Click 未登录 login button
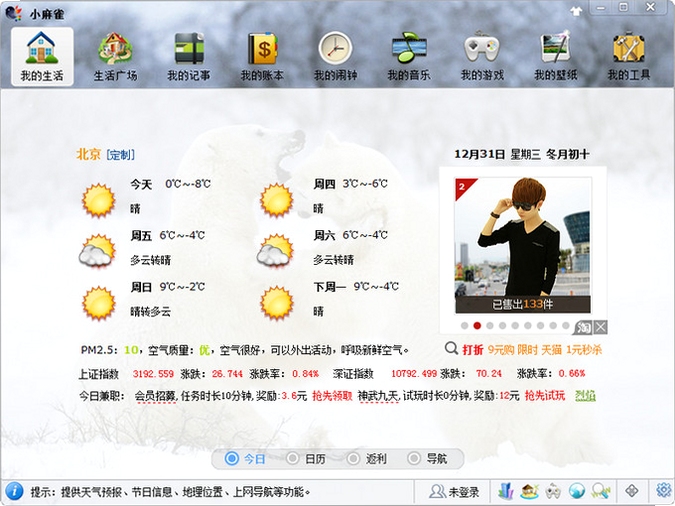The image size is (675, 506). 454,491
